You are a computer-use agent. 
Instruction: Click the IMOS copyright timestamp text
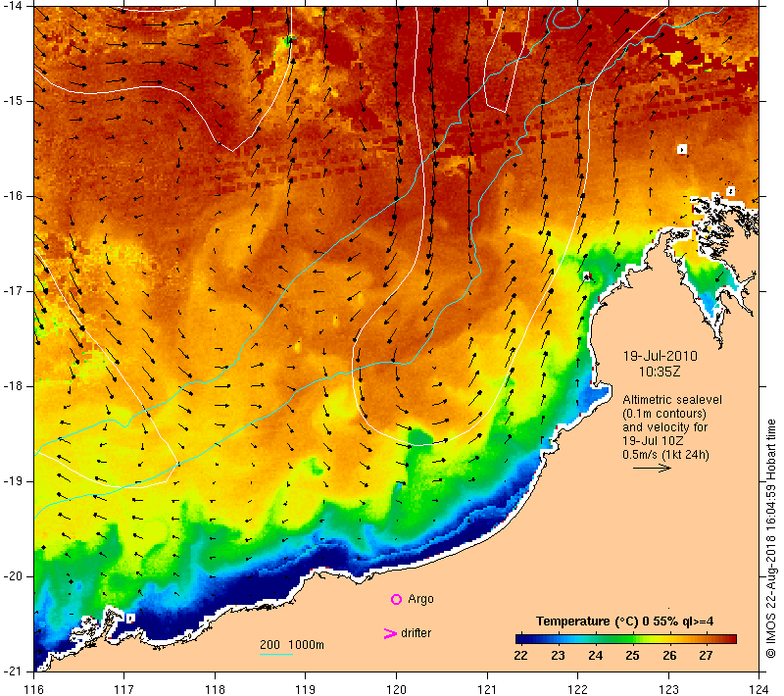(770, 539)
